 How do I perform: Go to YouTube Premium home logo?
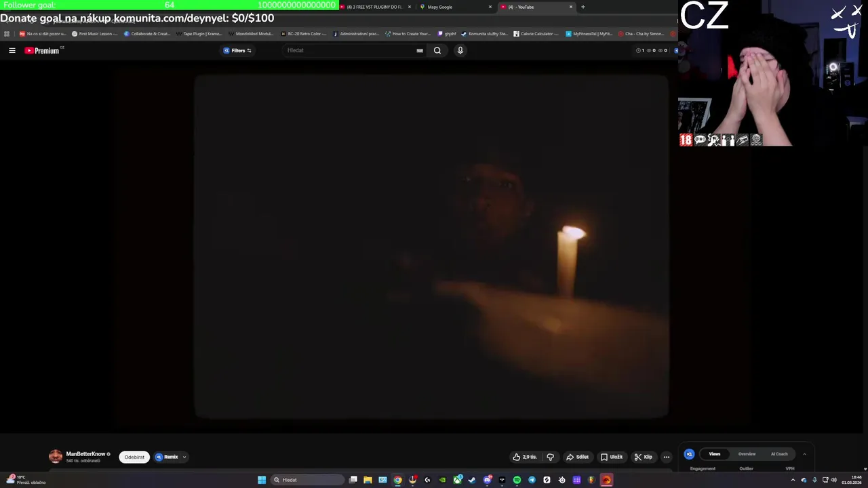click(x=43, y=50)
